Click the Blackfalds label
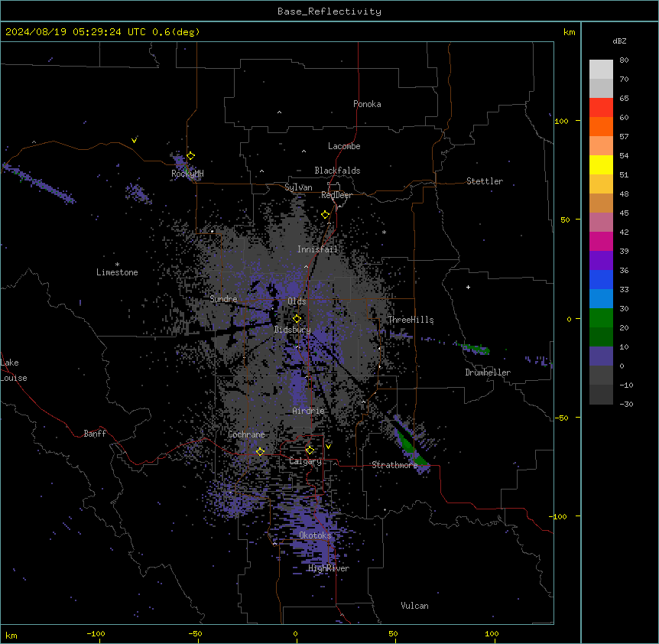Viewport: 659px width, 644px height. click(337, 171)
